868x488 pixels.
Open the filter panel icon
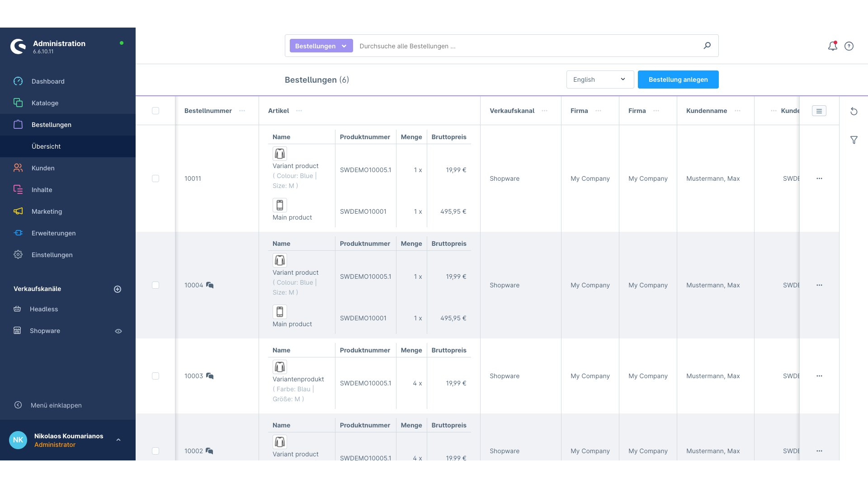[854, 140]
